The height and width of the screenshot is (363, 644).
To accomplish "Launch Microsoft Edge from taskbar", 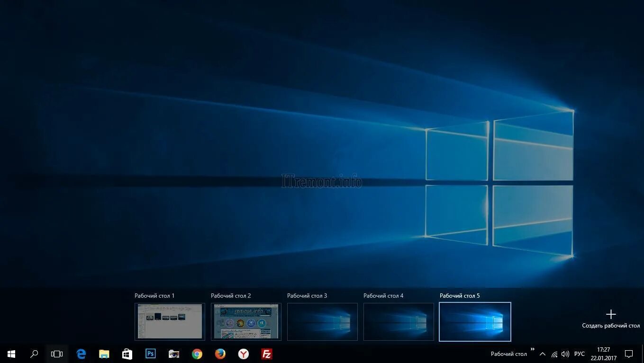I will [81, 354].
